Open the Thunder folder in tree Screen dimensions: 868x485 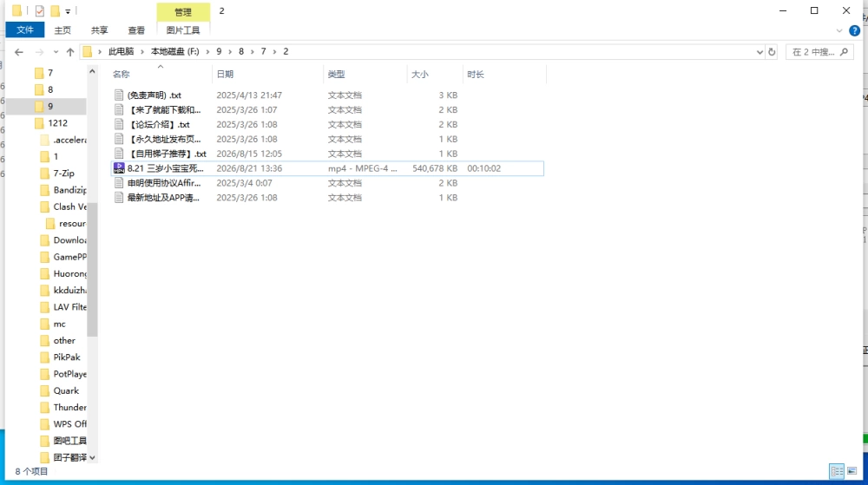69,408
